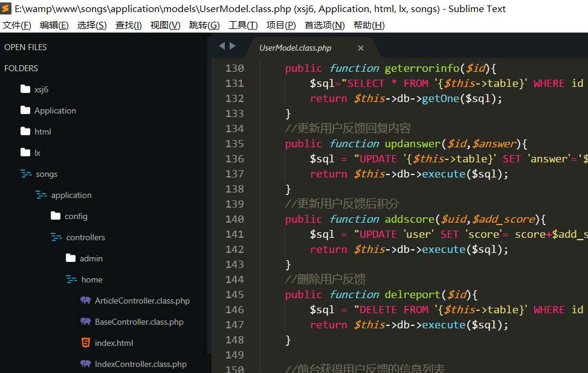Click ArticleController.class.php PHP file icon
Image resolution: width=588 pixels, height=373 pixels.
(x=85, y=301)
